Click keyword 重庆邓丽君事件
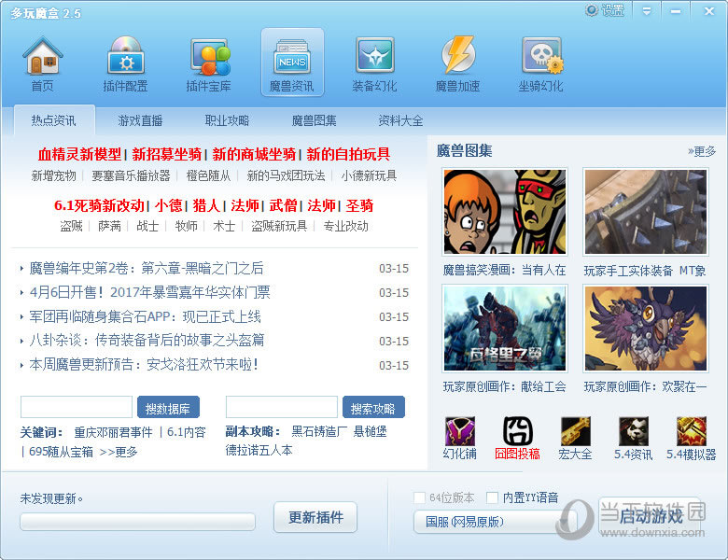 (113, 432)
